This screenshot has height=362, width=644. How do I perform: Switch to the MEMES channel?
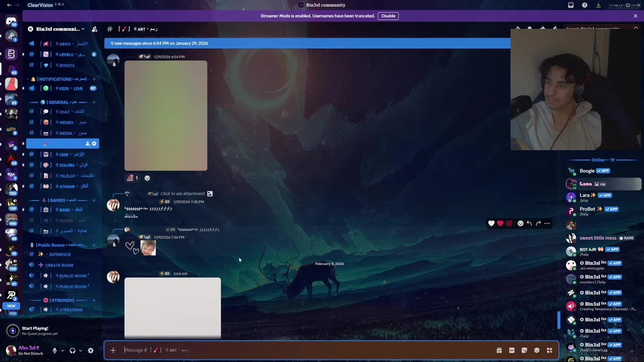(x=62, y=122)
